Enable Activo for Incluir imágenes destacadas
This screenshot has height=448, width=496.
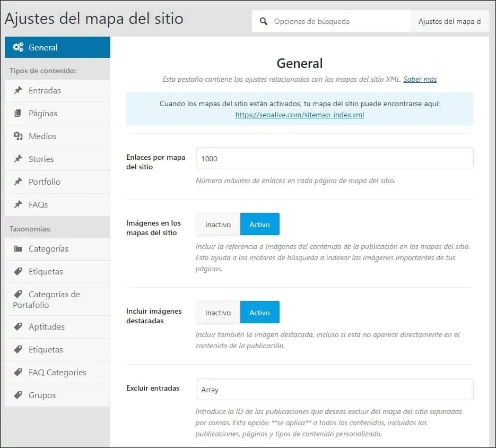(x=259, y=313)
